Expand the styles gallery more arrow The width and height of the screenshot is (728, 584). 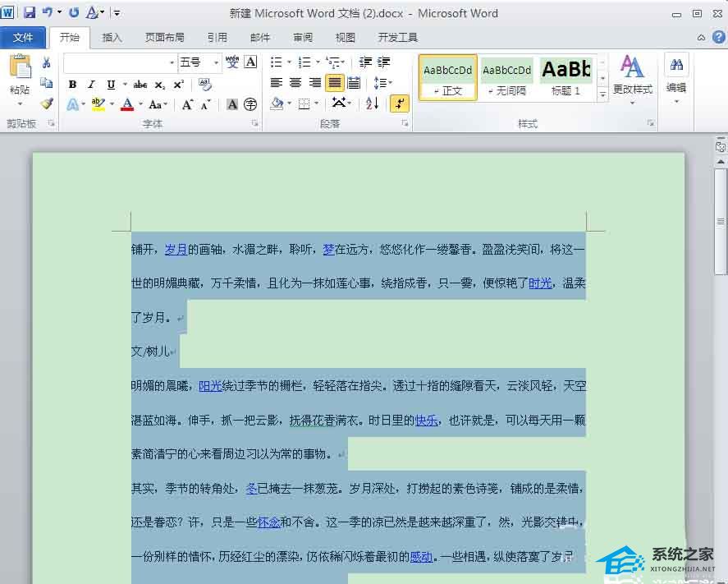[602, 94]
